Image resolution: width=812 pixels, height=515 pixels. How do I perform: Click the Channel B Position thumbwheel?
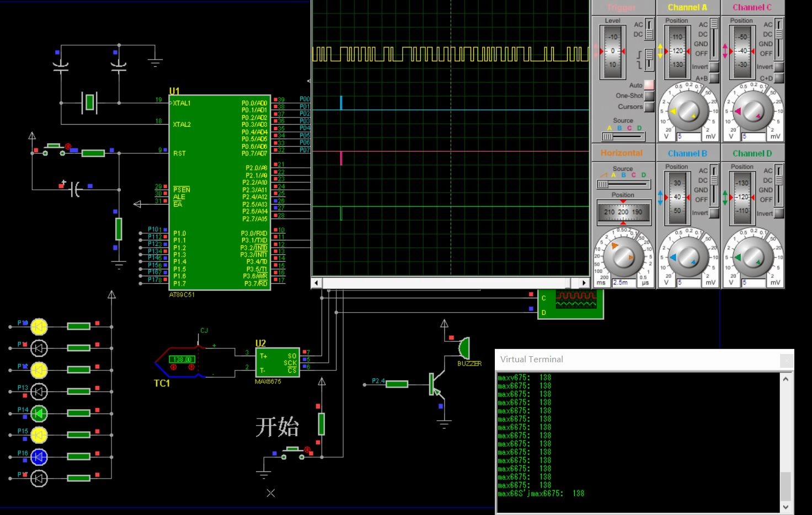coord(677,197)
